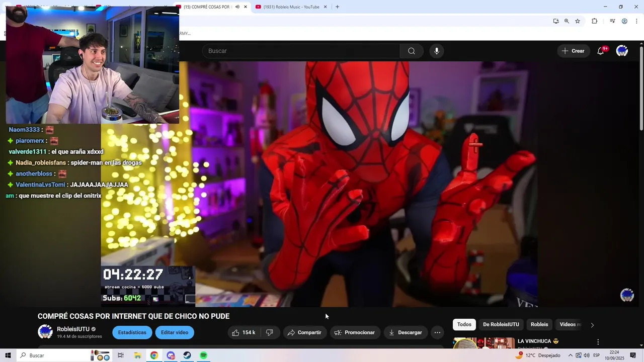644x362 pixels.
Task: Select the Todos filter chip
Action: click(x=464, y=324)
